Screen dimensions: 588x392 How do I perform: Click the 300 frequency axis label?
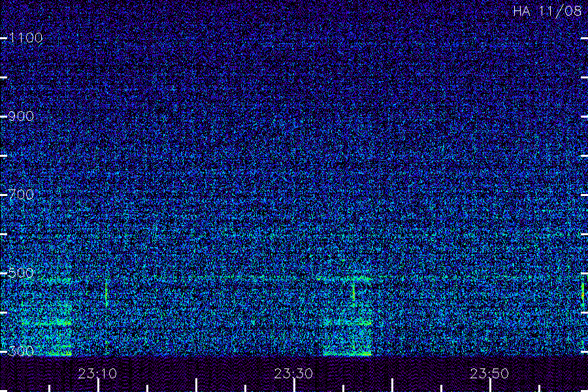point(21,351)
